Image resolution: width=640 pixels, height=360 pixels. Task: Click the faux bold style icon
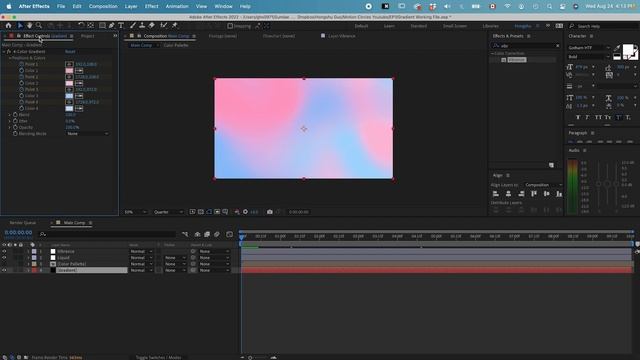pyautogui.click(x=578, y=118)
